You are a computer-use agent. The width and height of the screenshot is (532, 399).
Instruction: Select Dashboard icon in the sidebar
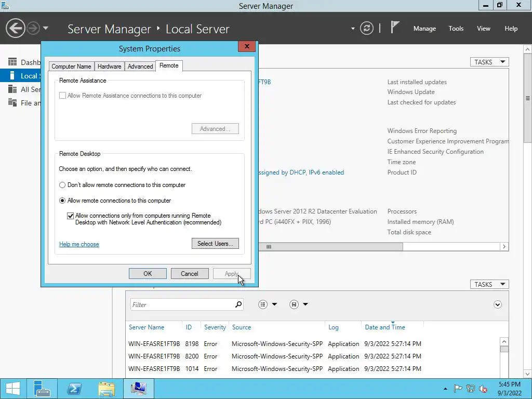tap(12, 62)
